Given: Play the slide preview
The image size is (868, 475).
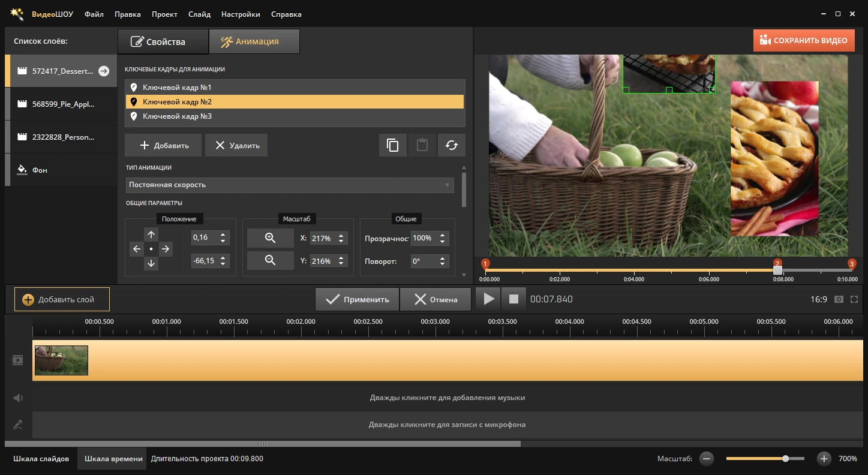Looking at the screenshot, I should click(x=489, y=299).
